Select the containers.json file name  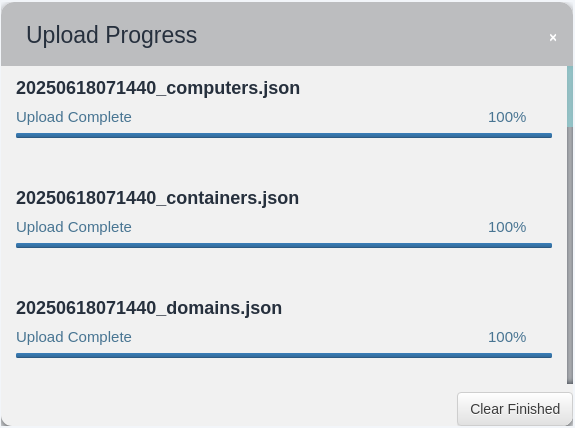pos(157,198)
